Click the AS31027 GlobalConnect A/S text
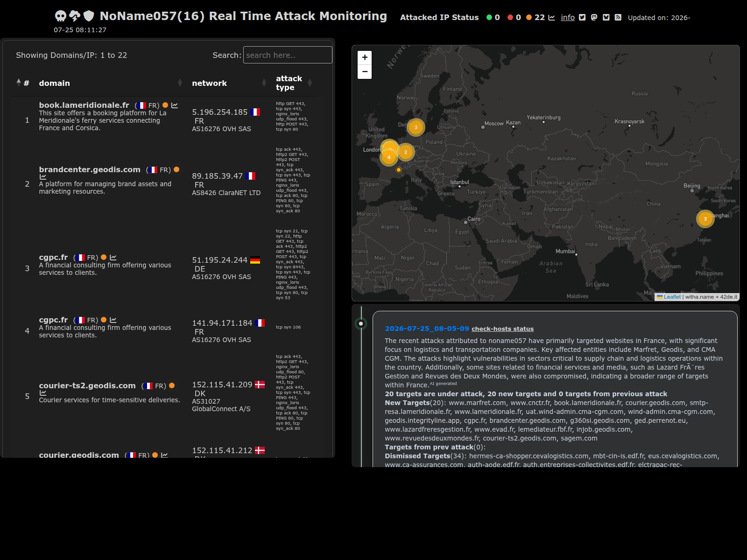The image size is (747, 560). [221, 405]
